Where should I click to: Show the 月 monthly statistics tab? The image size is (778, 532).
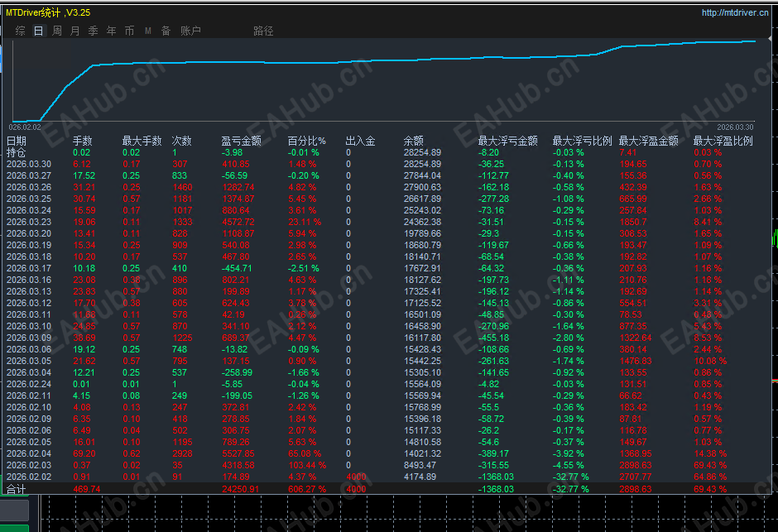(x=75, y=31)
